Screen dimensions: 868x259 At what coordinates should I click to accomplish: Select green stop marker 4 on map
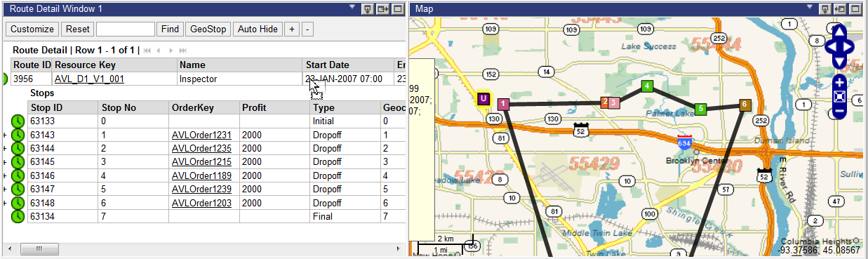[648, 86]
